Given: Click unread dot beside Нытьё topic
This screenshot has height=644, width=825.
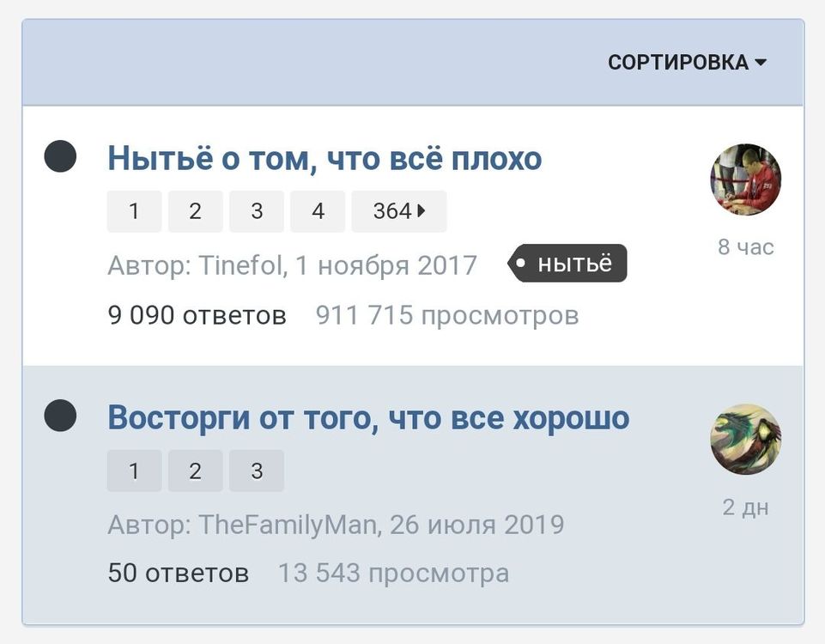Looking at the screenshot, I should click(x=60, y=157).
